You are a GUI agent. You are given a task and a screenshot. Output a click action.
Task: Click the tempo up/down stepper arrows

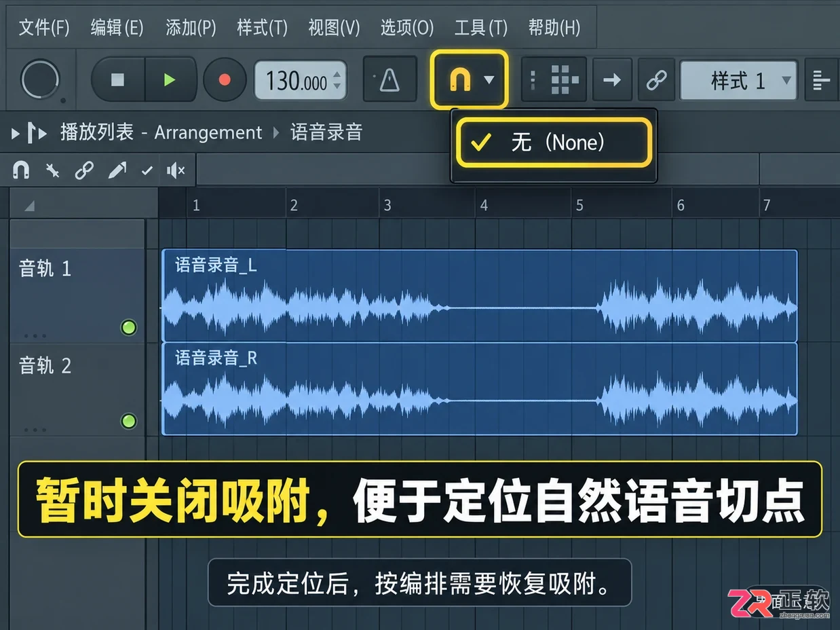point(338,81)
